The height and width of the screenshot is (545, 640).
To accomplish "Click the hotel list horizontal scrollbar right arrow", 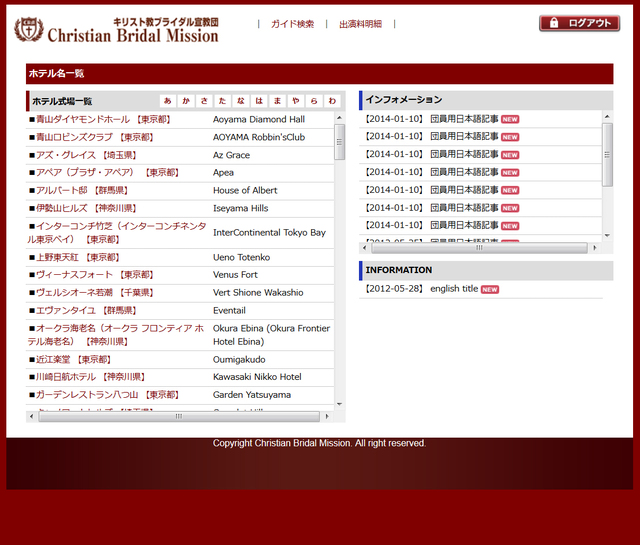I will pos(327,416).
